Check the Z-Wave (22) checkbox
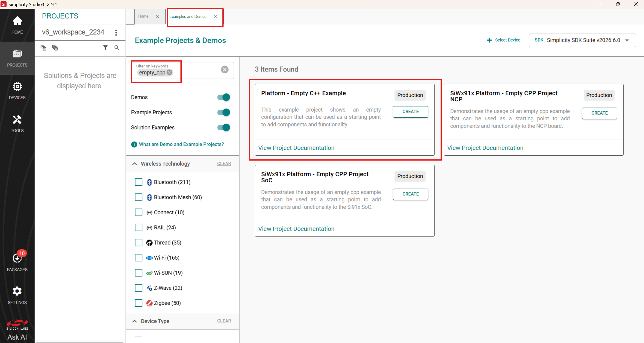 tap(139, 288)
